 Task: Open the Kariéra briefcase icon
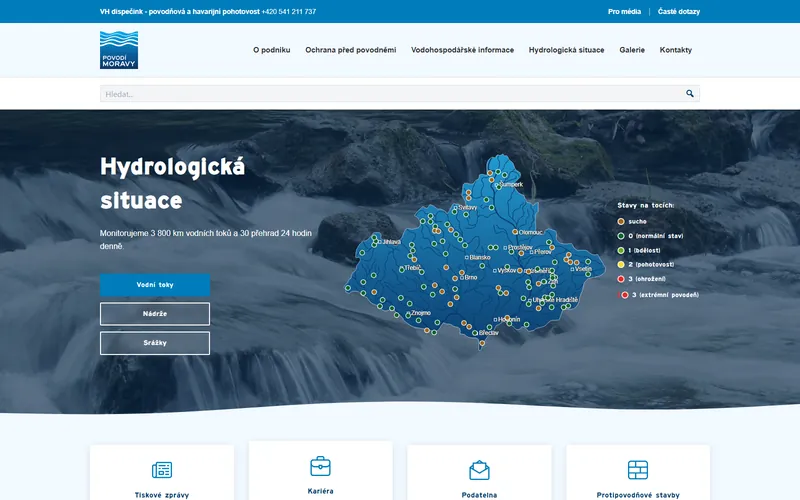320,466
